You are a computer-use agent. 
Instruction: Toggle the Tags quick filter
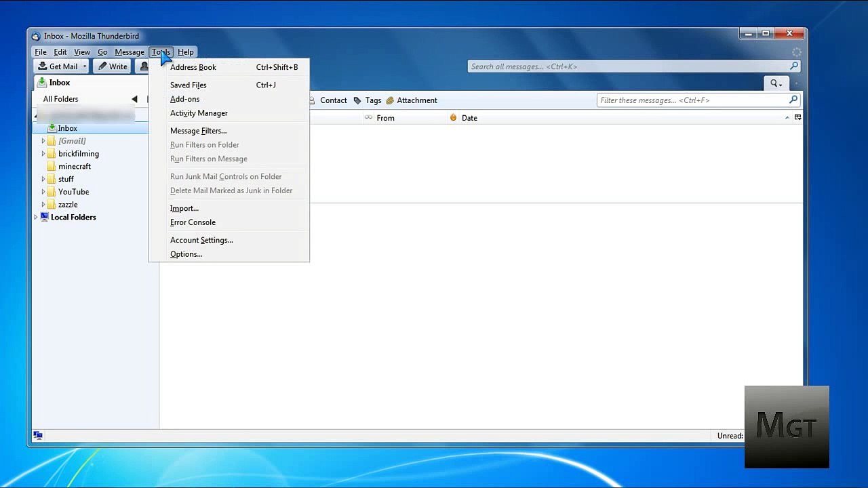click(x=368, y=100)
